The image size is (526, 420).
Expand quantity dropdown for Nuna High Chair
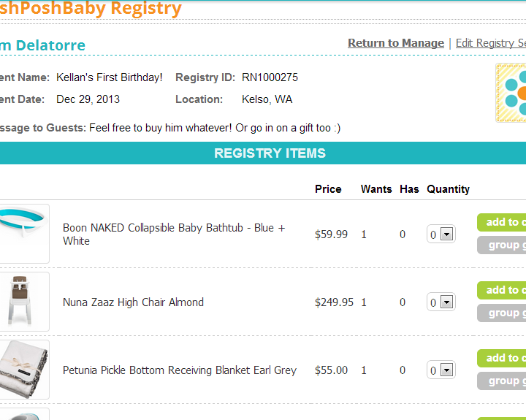pos(441,302)
